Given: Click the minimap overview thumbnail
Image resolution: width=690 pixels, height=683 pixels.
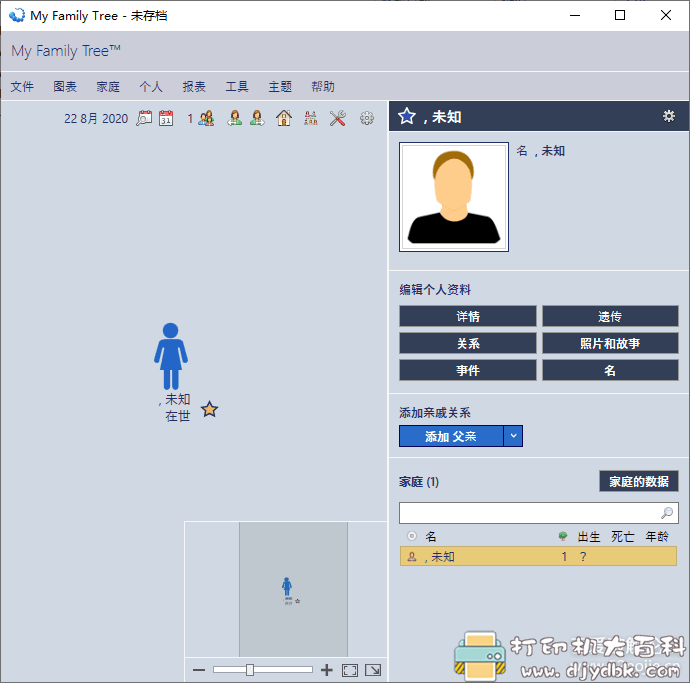Looking at the screenshot, I should click(293, 589).
